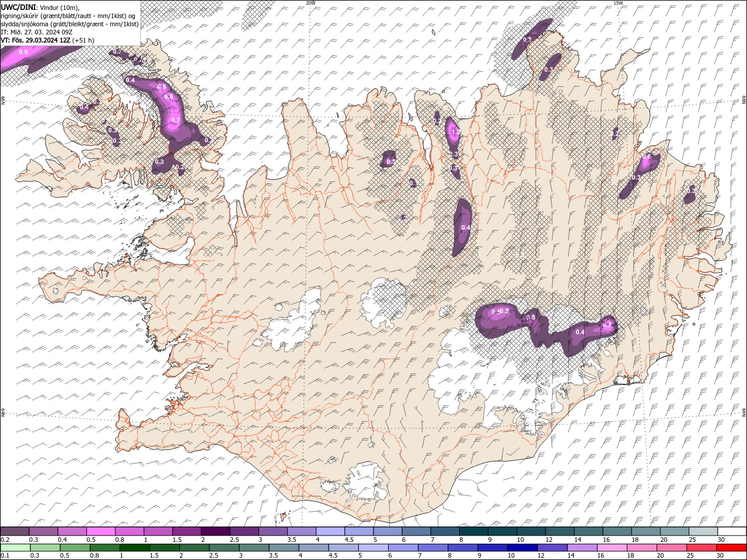Click the deep blue rain swatch at 10
747x560 pixels.
(x=521, y=548)
